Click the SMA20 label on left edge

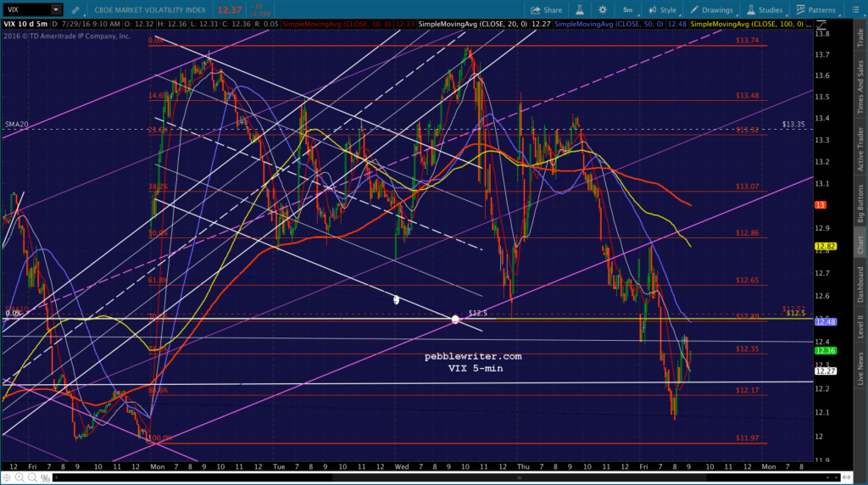pos(16,125)
